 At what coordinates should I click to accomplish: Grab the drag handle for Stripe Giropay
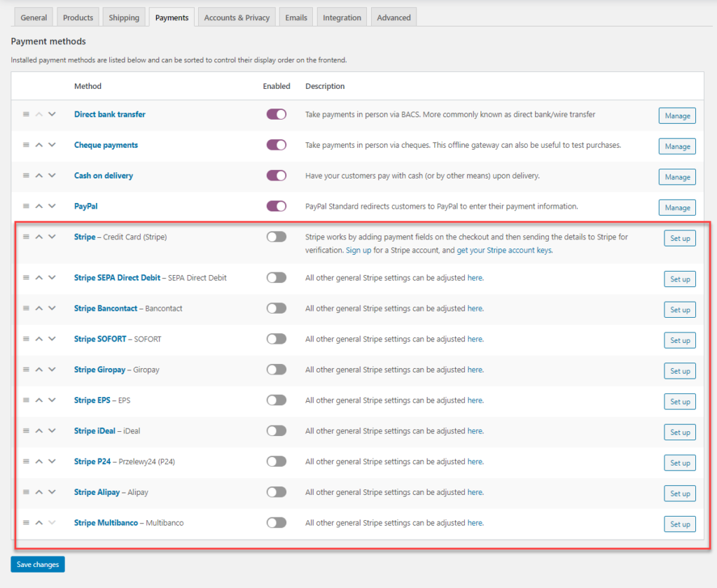tap(26, 370)
